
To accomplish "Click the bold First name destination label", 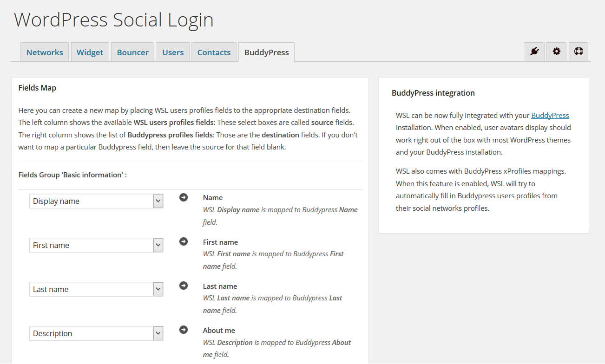I will tap(220, 242).
